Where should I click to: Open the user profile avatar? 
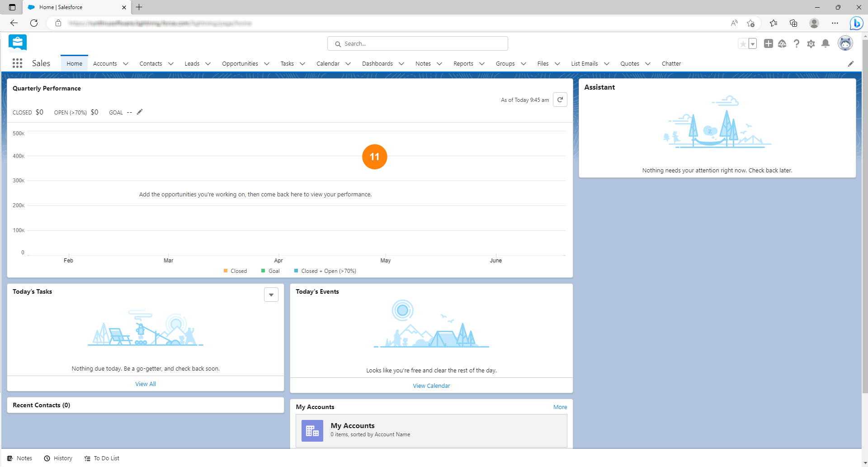click(845, 43)
